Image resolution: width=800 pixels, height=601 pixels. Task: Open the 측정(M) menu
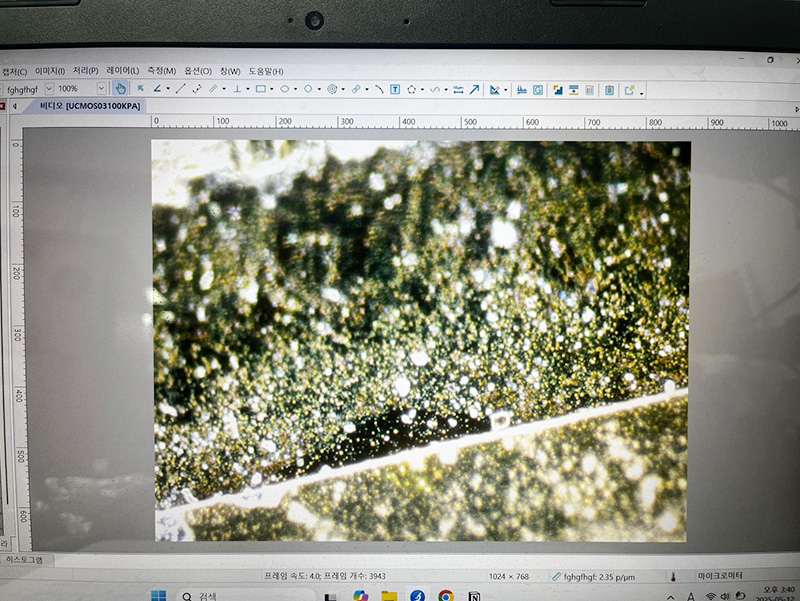161,71
